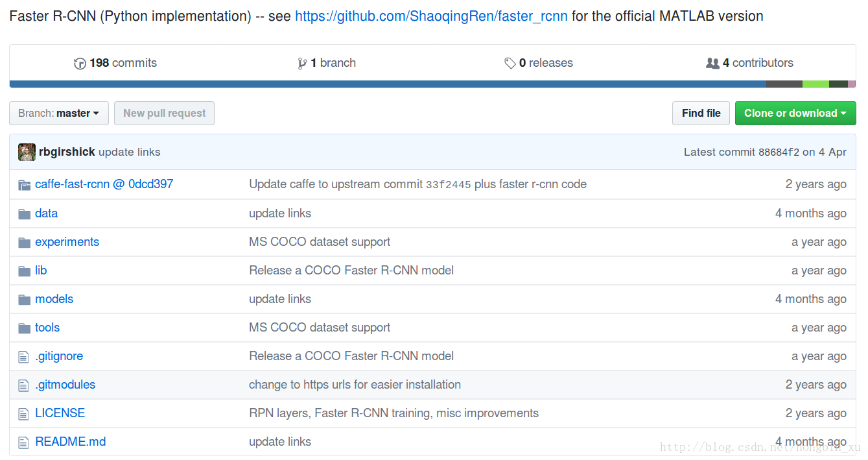Screen dimensions: 868x460
Task: Open the README.md file
Action: click(70, 441)
